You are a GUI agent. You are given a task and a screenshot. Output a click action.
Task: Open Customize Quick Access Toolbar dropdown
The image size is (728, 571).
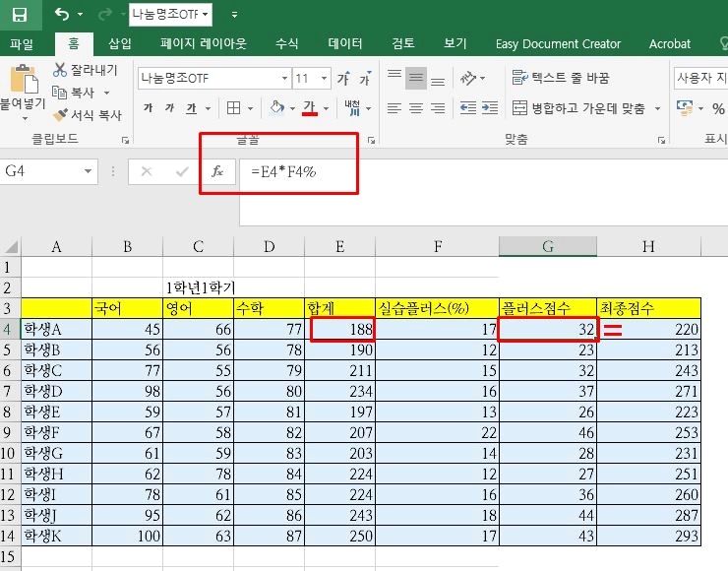(x=234, y=15)
